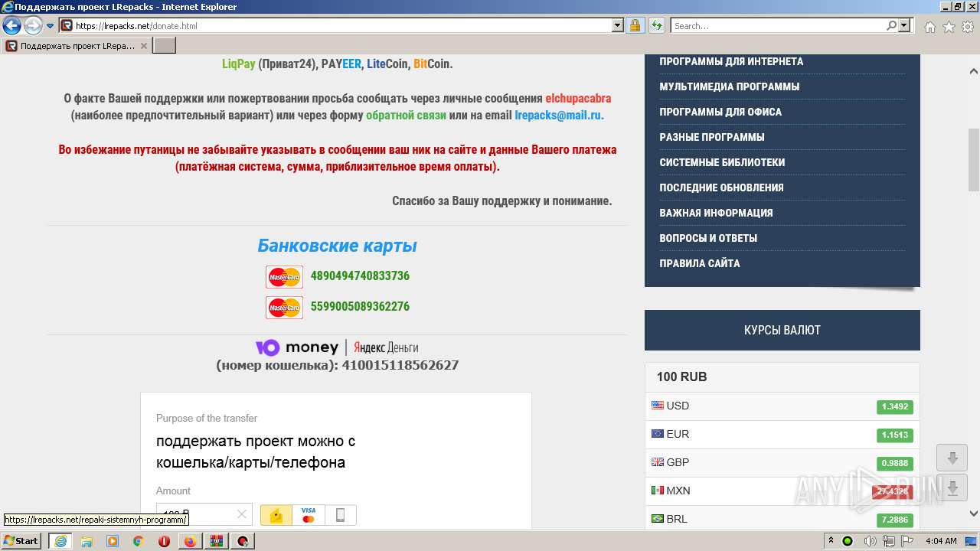
Task: Select Visa/Mastercard card payment method
Action: (x=309, y=515)
